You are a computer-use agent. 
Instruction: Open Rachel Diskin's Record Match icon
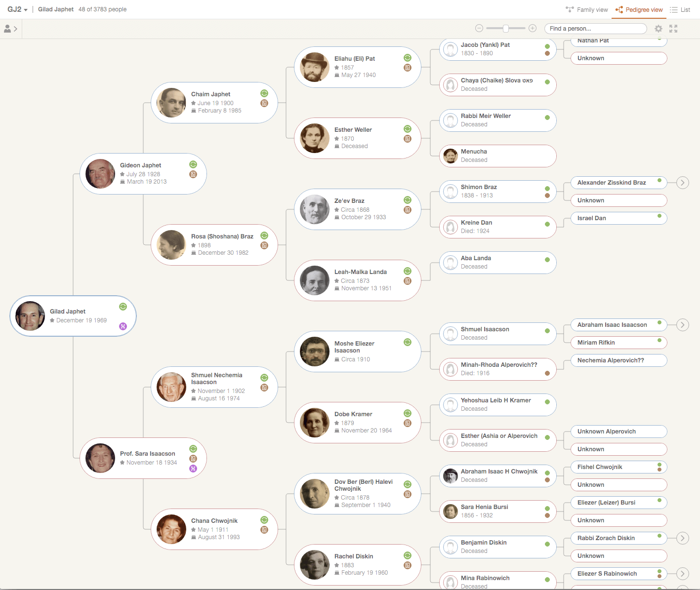pyautogui.click(x=408, y=565)
